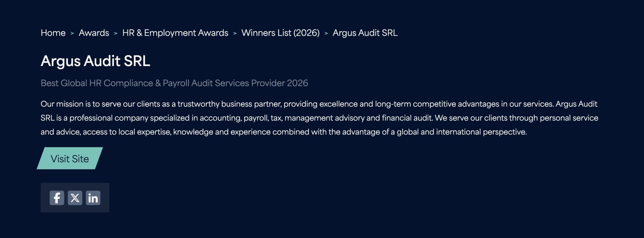Click the arrow separator after Awards breadcrumb
644x238 pixels.
coord(116,33)
